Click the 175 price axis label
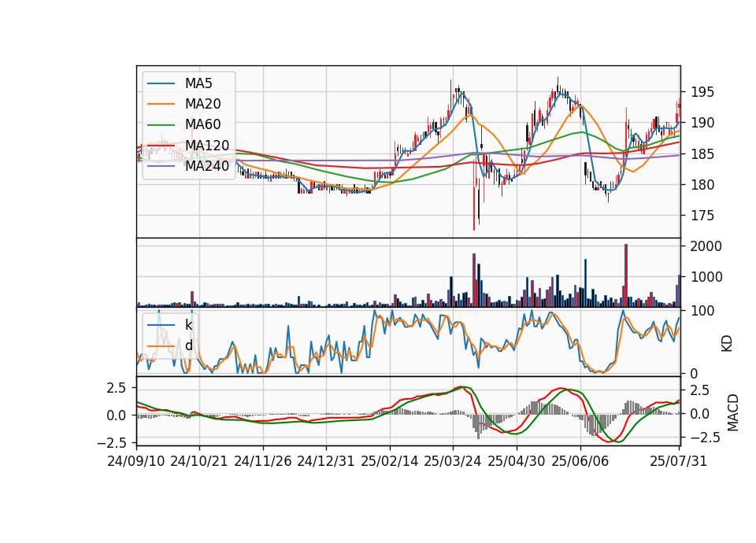The width and height of the screenshot is (756, 543). tap(702, 216)
